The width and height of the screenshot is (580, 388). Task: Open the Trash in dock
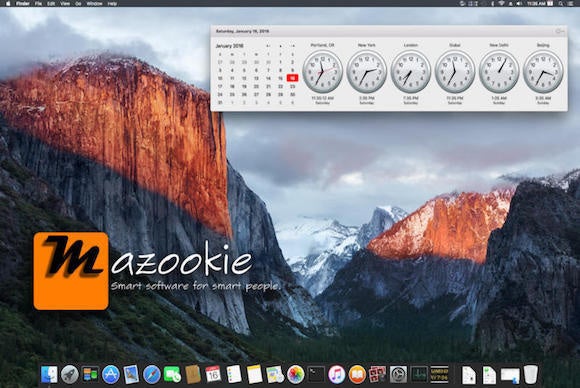tap(531, 375)
